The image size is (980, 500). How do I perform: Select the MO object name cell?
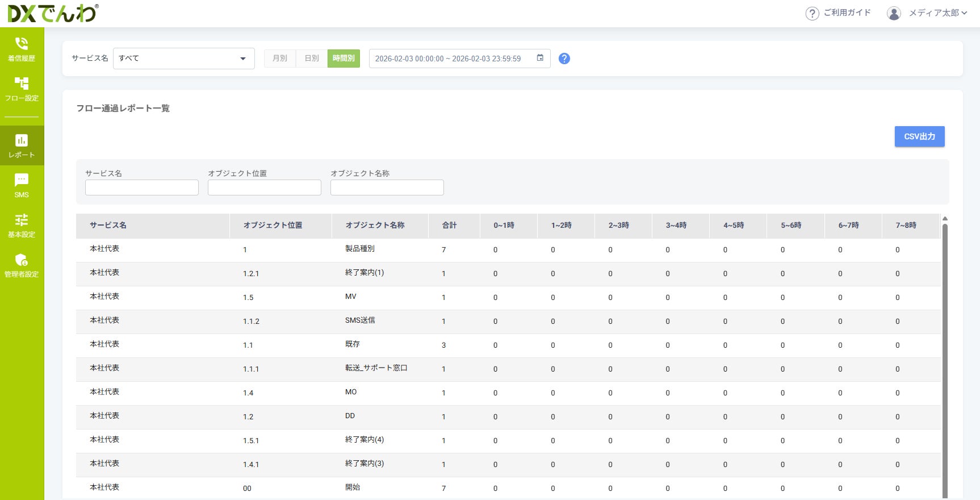351,392
